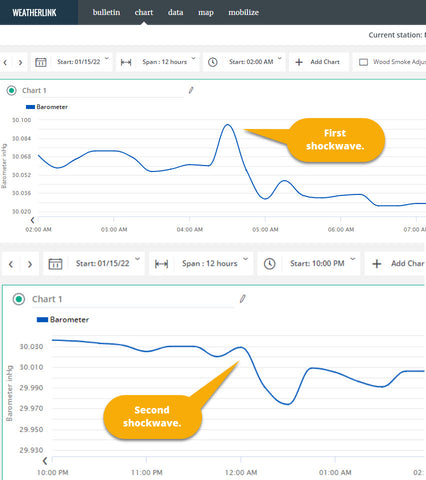Edit upper Chart 1 name with pencil icon
The width and height of the screenshot is (426, 480).
coord(191,90)
